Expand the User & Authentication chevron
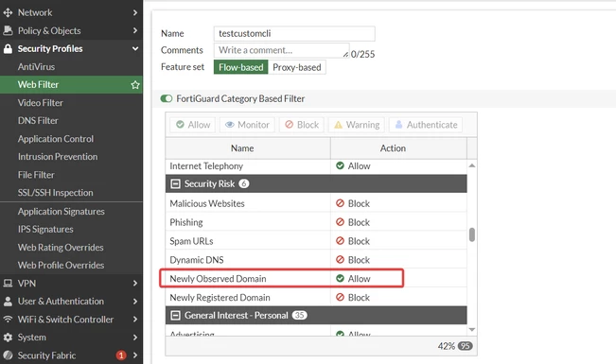The width and height of the screenshot is (616, 364). tap(135, 302)
